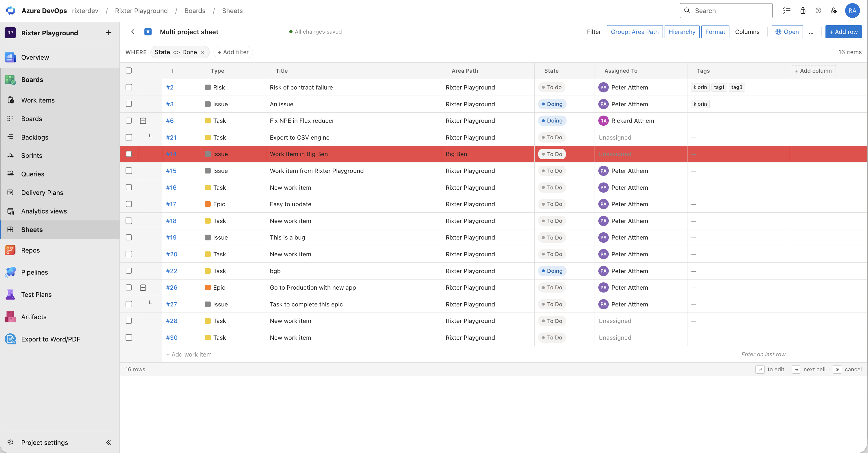Open the User settings icon
This screenshot has height=453, width=868.
[834, 11]
